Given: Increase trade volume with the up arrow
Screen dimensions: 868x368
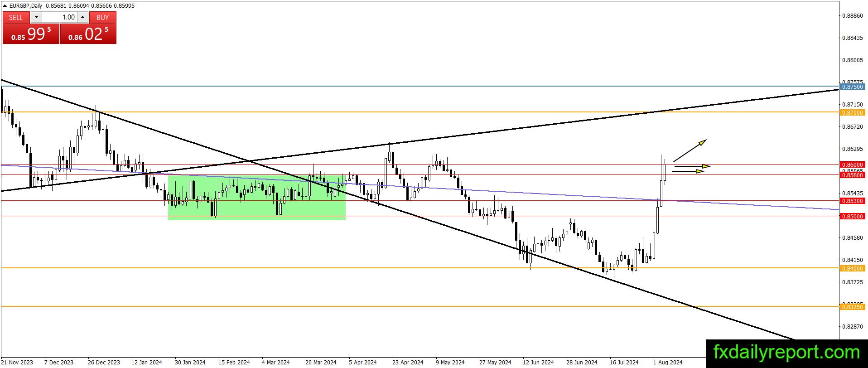Looking at the screenshot, I should (82, 17).
